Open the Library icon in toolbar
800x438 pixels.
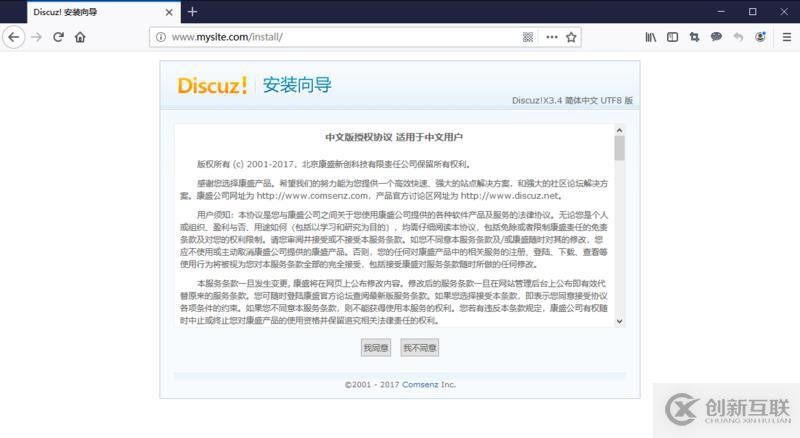click(651, 37)
